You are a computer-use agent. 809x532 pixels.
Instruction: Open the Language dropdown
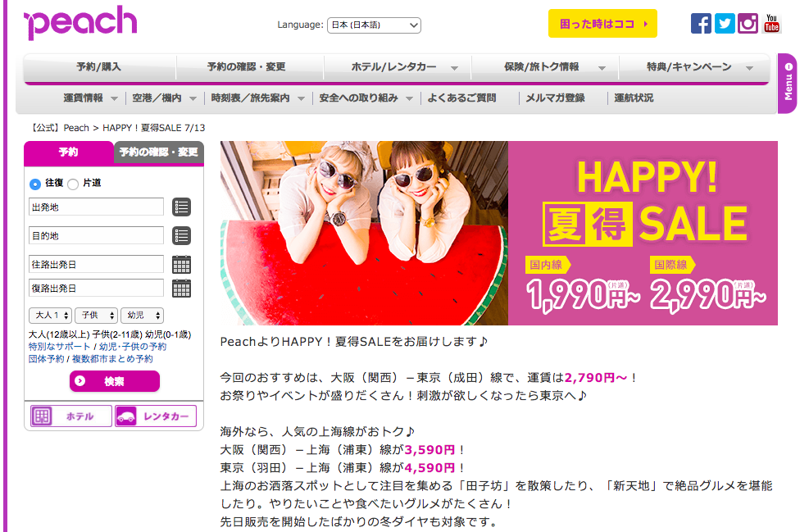374,25
